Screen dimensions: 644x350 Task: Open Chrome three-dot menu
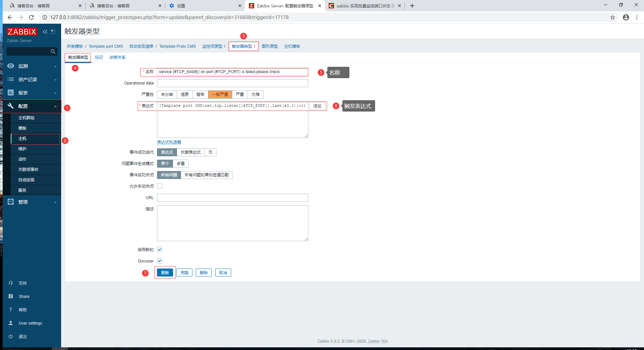tap(637, 17)
